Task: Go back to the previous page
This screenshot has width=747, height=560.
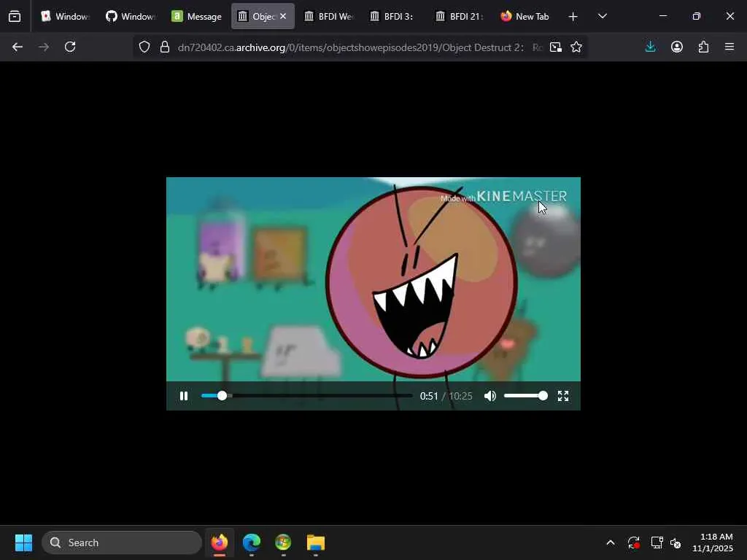Action: (x=18, y=47)
